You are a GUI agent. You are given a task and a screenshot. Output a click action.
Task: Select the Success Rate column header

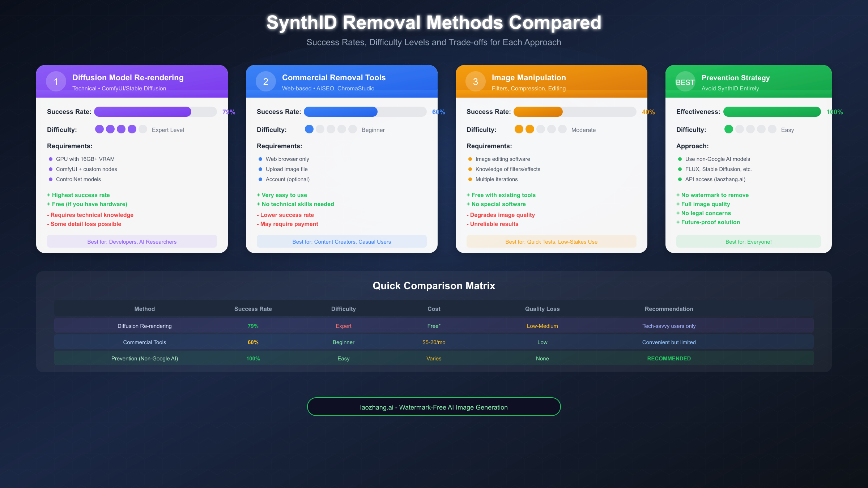(x=253, y=309)
